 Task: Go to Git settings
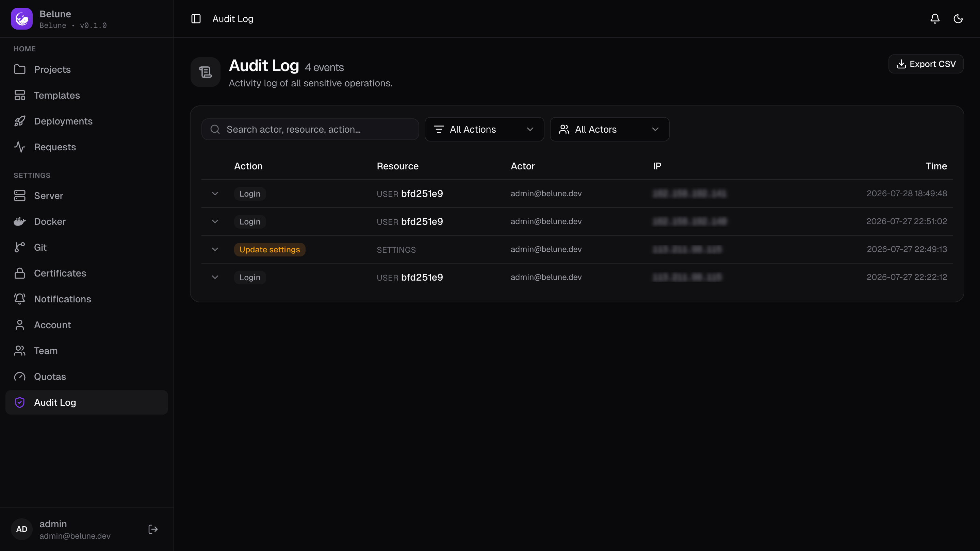[87, 247]
